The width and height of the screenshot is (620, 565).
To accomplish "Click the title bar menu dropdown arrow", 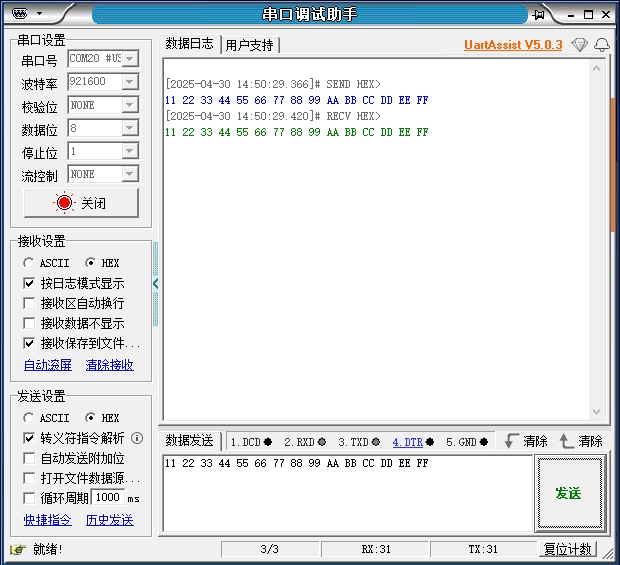I will click(x=40, y=13).
